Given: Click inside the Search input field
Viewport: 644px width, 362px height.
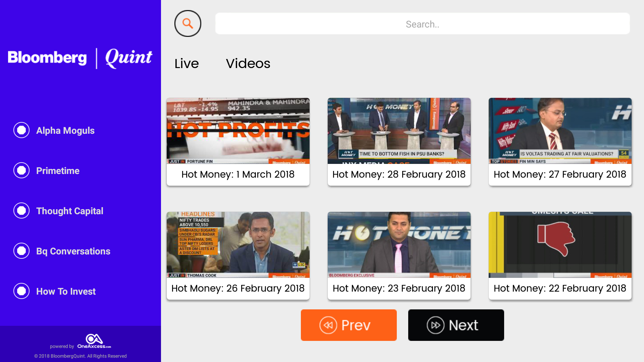Looking at the screenshot, I should tap(422, 23).
